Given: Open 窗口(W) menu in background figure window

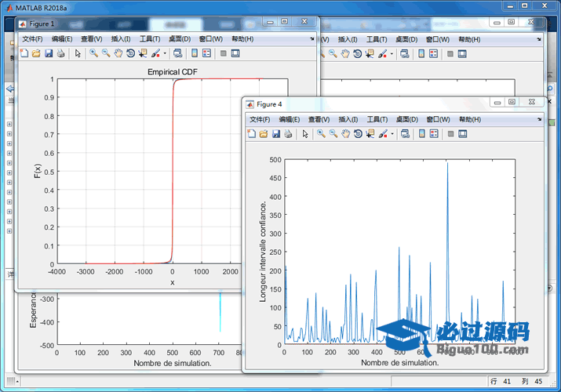Looking at the screenshot, I should click(438, 39).
